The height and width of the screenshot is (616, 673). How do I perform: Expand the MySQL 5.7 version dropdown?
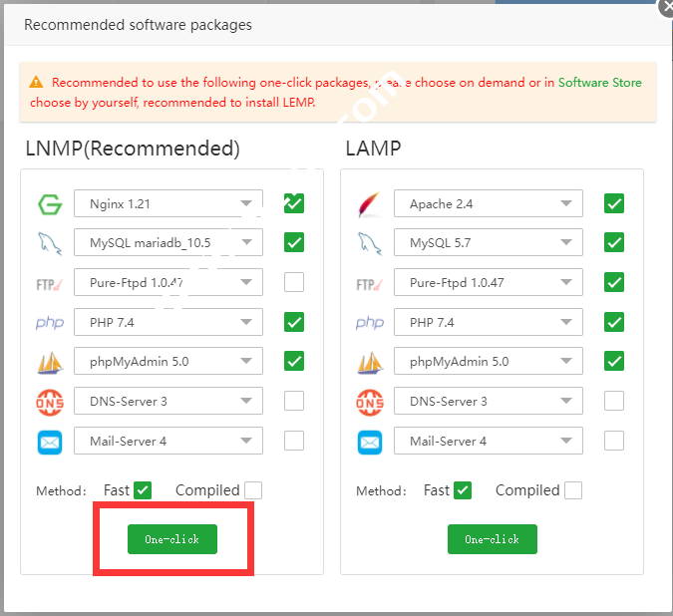click(489, 243)
